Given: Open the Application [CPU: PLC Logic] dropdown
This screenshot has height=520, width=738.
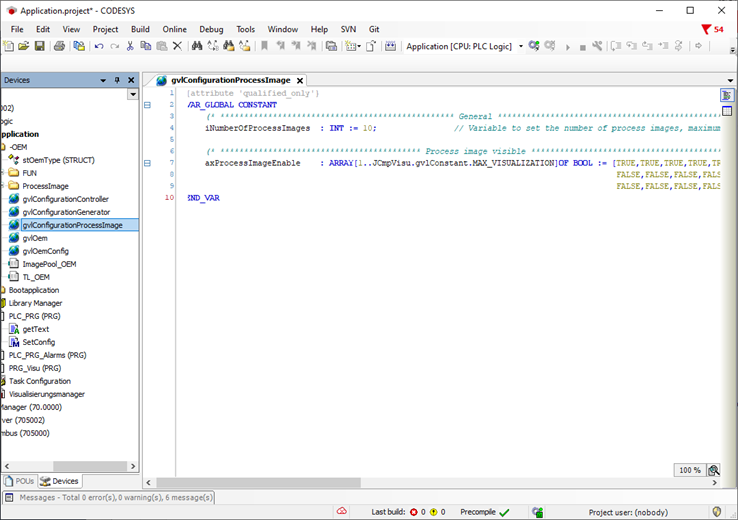Looking at the screenshot, I should (520, 46).
